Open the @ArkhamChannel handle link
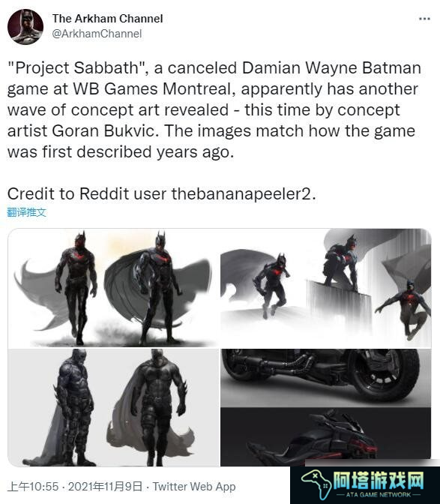The image size is (440, 504). coord(97,34)
